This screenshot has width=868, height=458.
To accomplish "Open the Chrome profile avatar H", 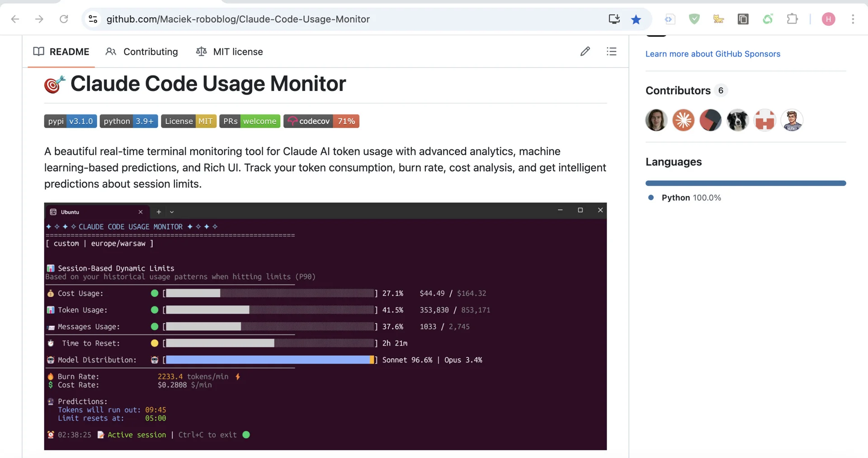I will [x=828, y=19].
